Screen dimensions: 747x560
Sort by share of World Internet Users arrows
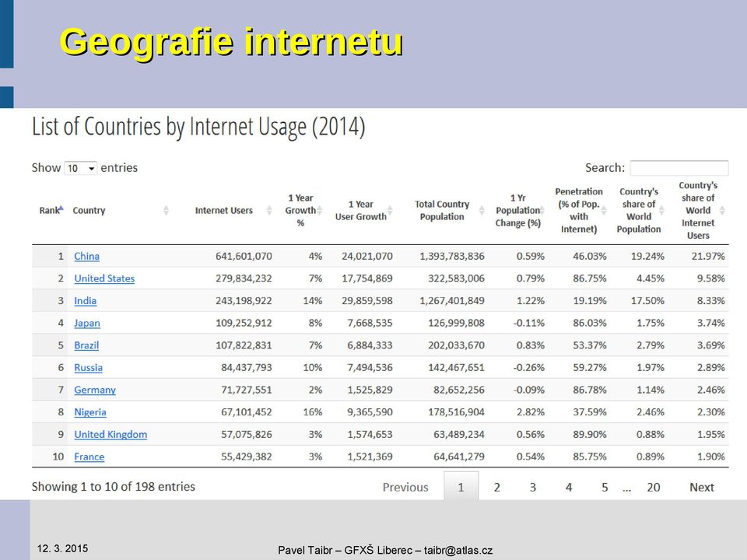pyautogui.click(x=722, y=210)
